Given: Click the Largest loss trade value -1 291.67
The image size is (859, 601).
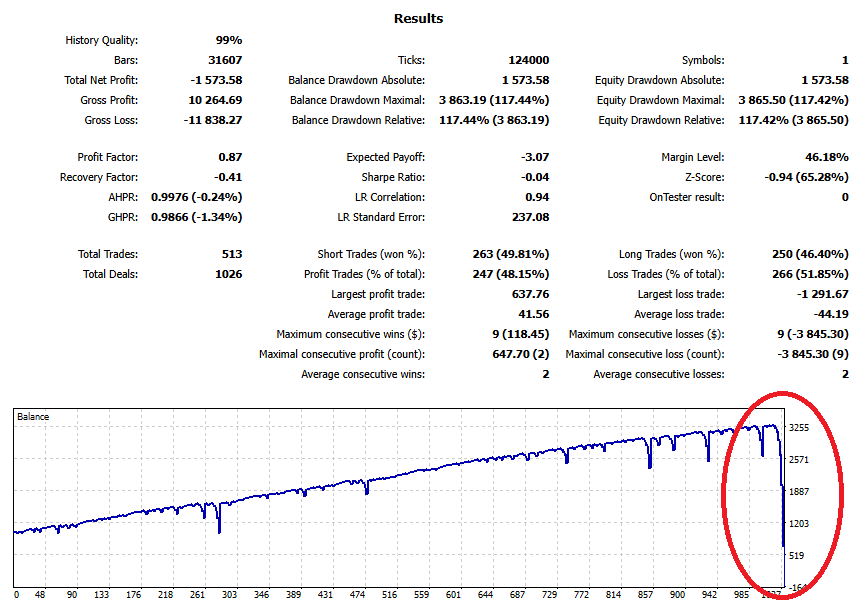Looking at the screenshot, I should tap(814, 294).
